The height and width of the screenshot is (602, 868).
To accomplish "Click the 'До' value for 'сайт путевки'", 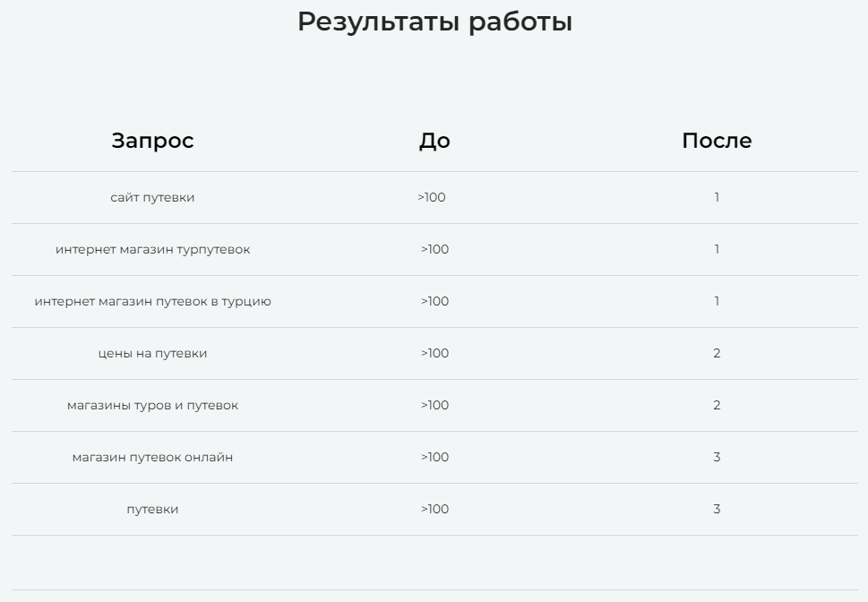I will click(x=432, y=197).
